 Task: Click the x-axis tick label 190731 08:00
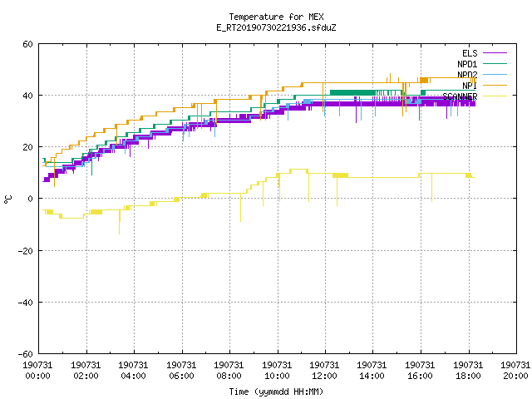229,371
